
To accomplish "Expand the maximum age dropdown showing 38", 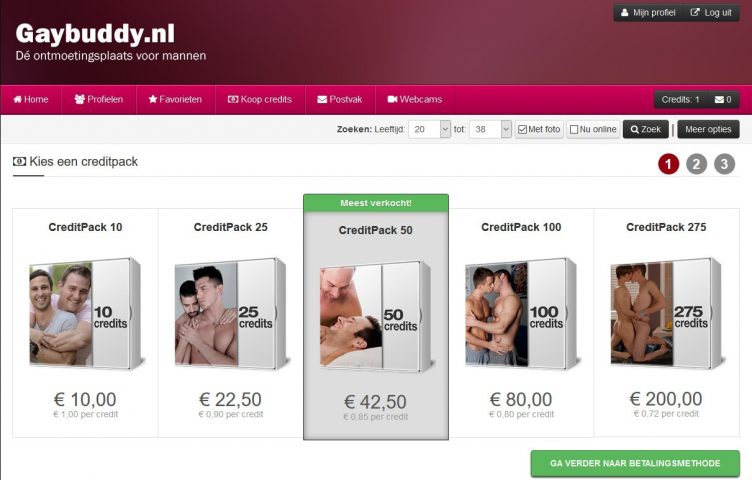I will click(491, 129).
